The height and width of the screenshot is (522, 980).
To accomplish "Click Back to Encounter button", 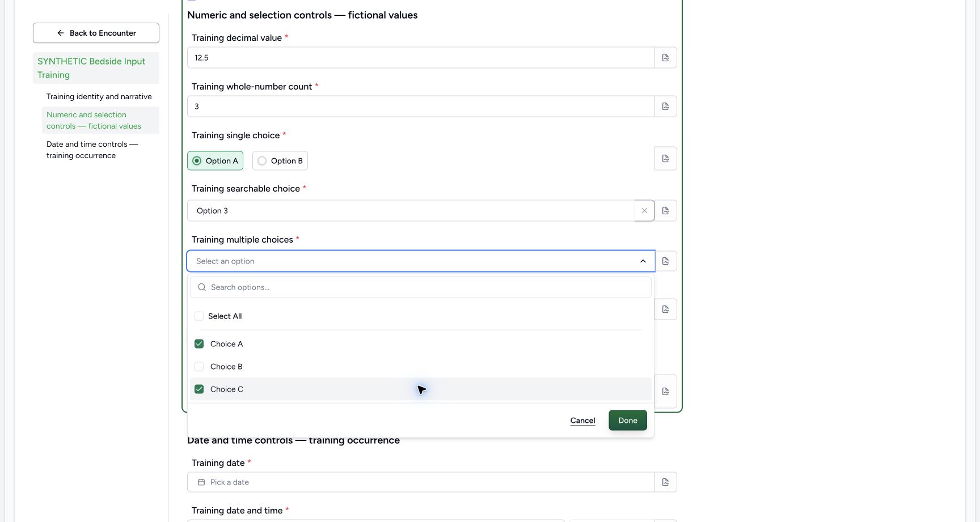I will pyautogui.click(x=96, y=33).
